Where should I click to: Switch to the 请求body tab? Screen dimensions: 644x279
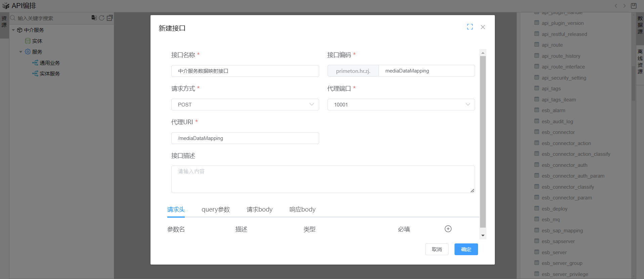(259, 210)
